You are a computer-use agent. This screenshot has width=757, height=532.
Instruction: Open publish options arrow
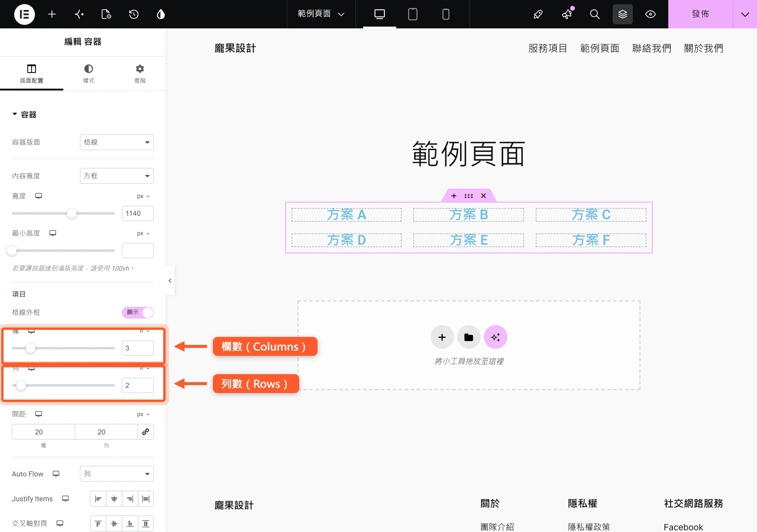click(745, 14)
